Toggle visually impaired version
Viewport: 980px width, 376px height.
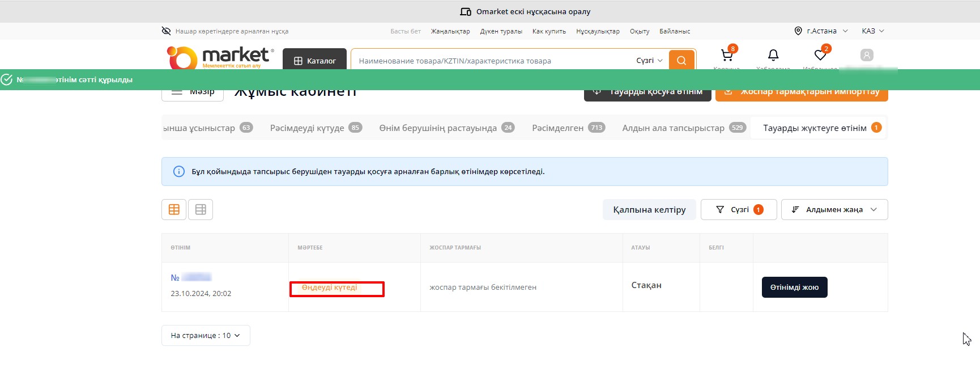pyautogui.click(x=225, y=31)
